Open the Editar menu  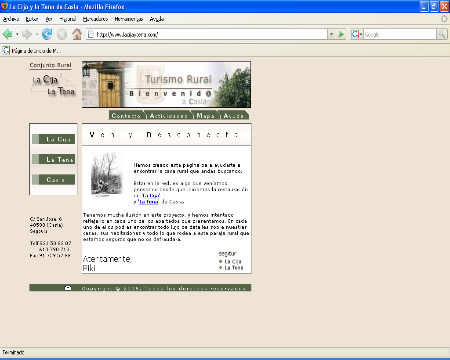(32, 19)
